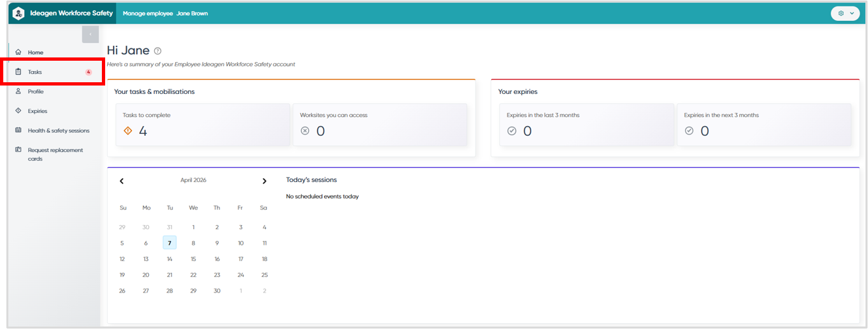Click the Tasks clipboard icon
The image size is (868, 329).
18,72
